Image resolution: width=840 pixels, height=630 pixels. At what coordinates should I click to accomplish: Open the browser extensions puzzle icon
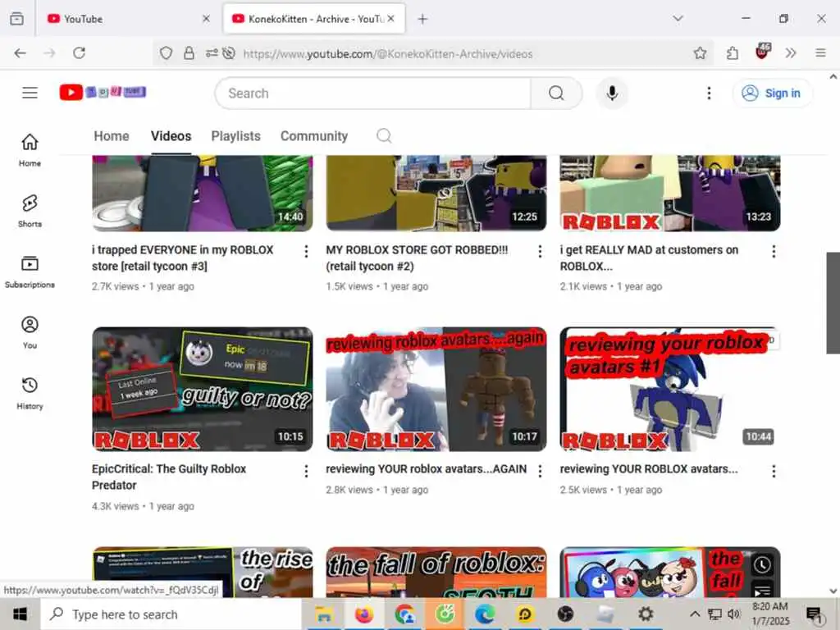(x=733, y=53)
